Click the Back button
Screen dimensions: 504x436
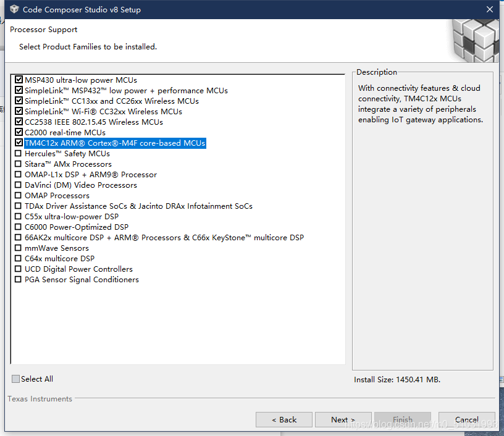click(x=284, y=420)
